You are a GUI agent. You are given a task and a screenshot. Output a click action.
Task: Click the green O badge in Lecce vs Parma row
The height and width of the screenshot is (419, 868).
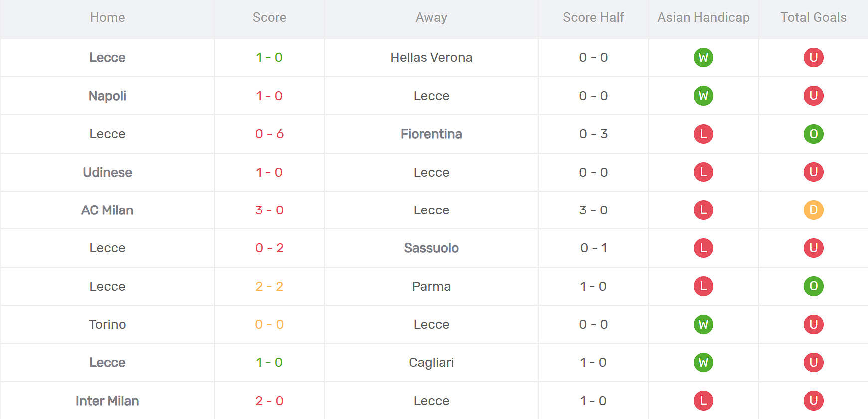point(813,286)
